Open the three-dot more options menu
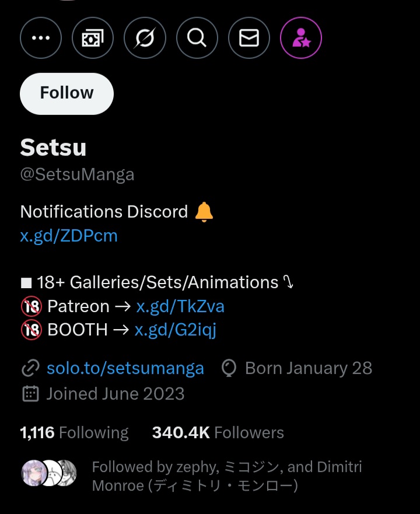 pos(41,38)
